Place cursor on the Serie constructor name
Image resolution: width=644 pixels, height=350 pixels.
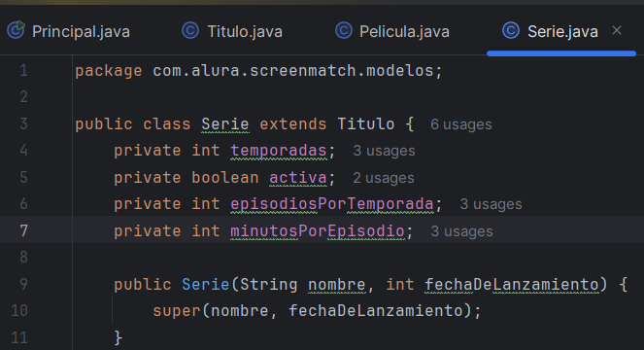tap(205, 284)
